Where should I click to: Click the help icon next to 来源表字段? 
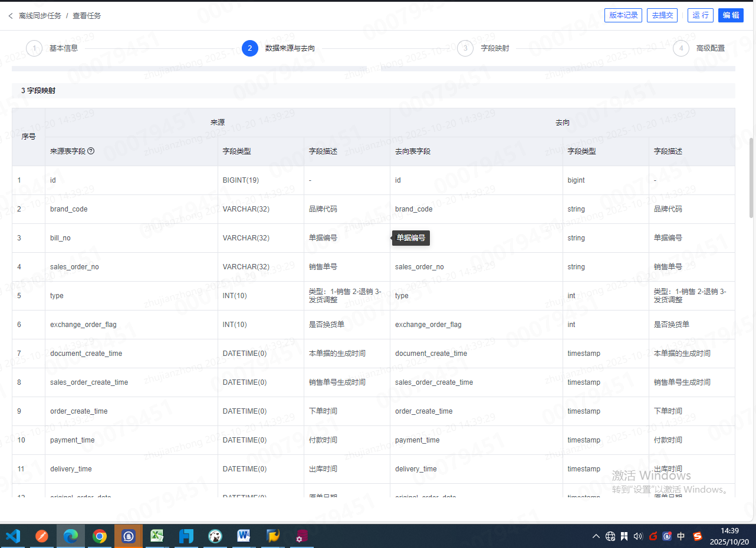click(x=91, y=151)
